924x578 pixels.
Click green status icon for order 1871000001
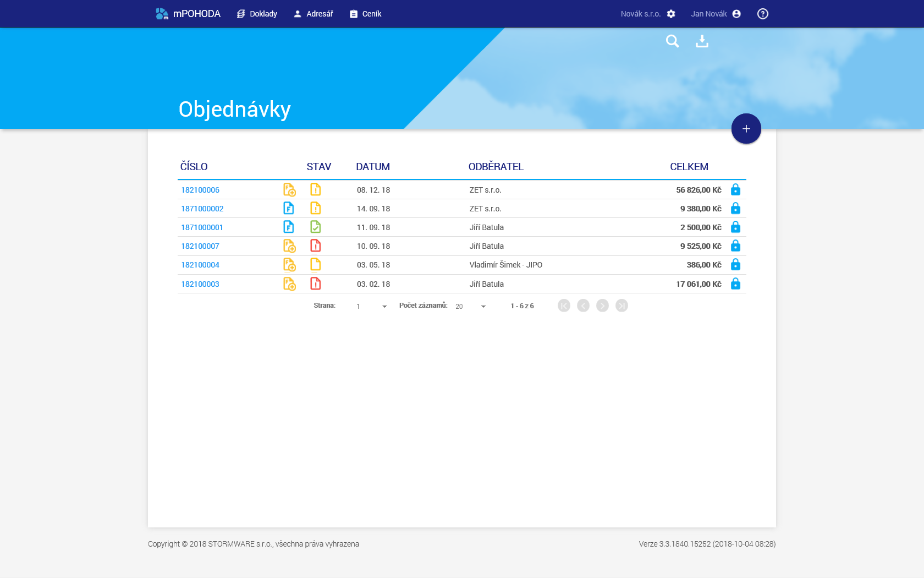[x=315, y=227]
